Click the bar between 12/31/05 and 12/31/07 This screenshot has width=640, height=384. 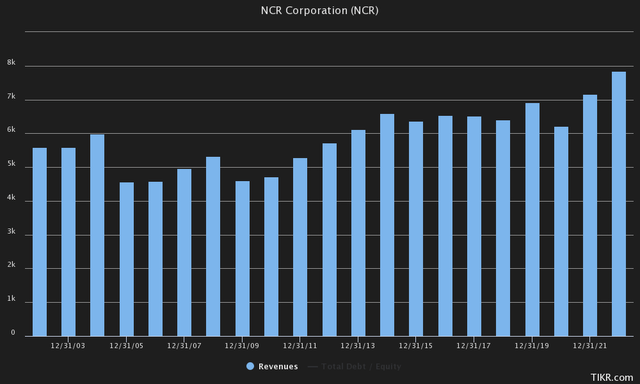pyautogui.click(x=156, y=259)
